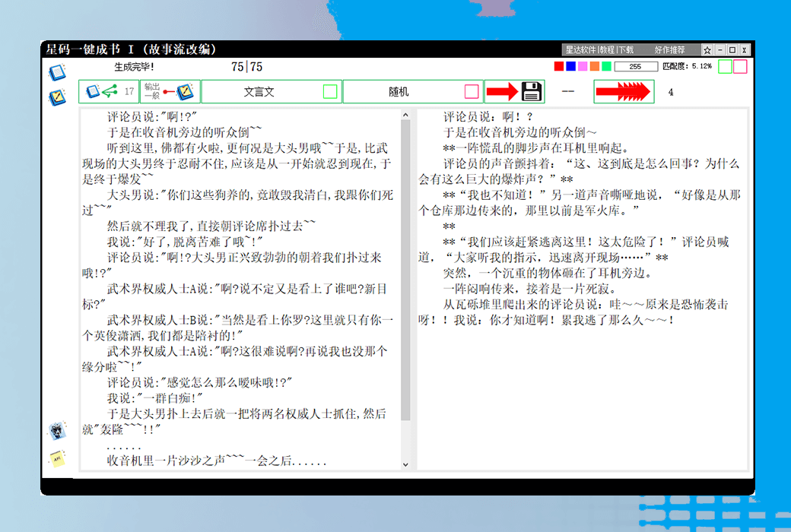Image resolution: width=791 pixels, height=532 pixels.
Task: Select the 文言文 style option
Action: (x=259, y=92)
